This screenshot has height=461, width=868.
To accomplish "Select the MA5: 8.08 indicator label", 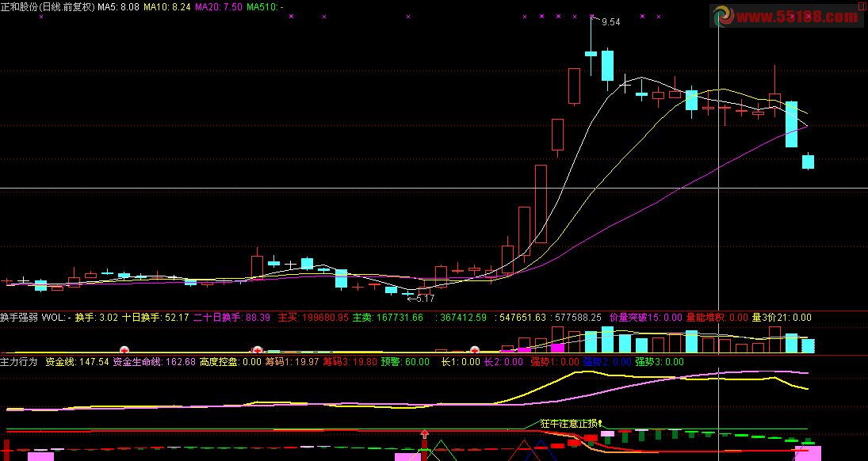I will click(x=118, y=7).
